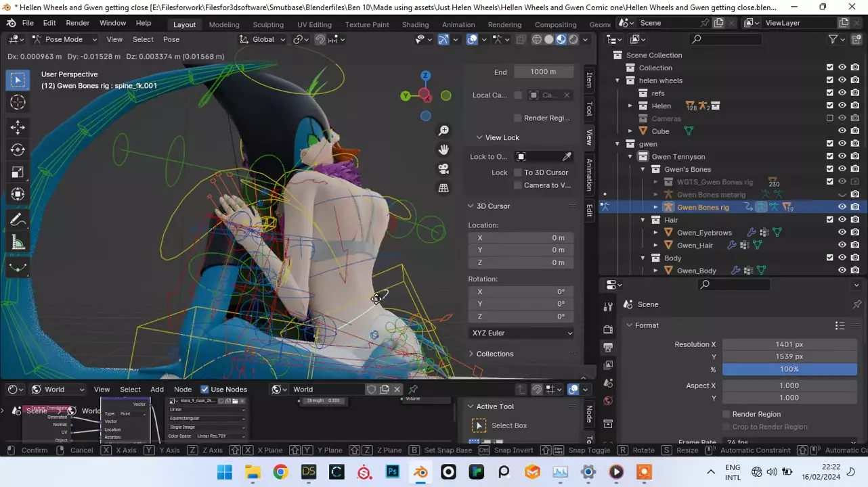
Task: Activate the Annotate pencil tool
Action: pos(18,220)
